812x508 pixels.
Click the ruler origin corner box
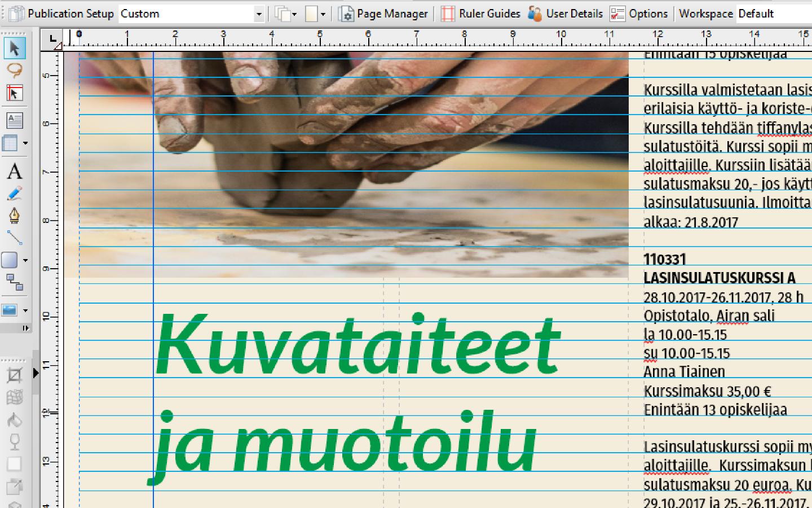click(x=52, y=39)
